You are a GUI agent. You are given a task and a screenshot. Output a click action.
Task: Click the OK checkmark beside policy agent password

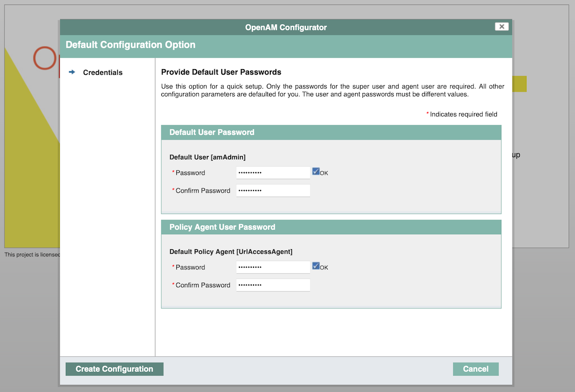316,266
